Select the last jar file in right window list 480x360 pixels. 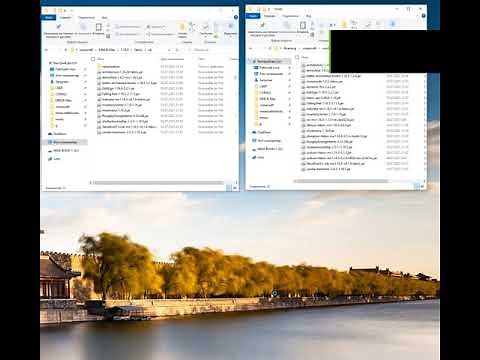326,169
